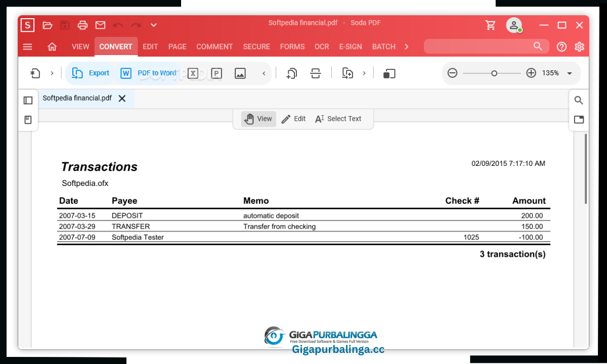Click the zoom slider handle
This screenshot has height=364, width=607.
point(494,73)
